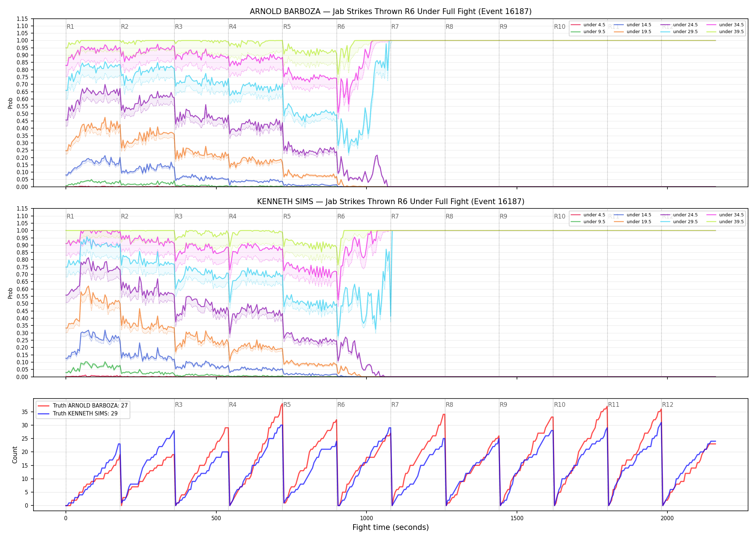Click the 'Fight time (seconds)' axis label

pos(391,527)
